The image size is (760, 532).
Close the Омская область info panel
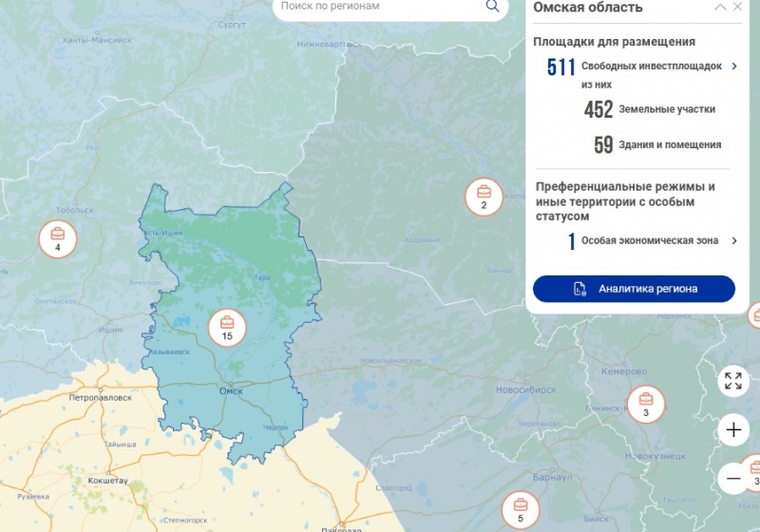[738, 8]
